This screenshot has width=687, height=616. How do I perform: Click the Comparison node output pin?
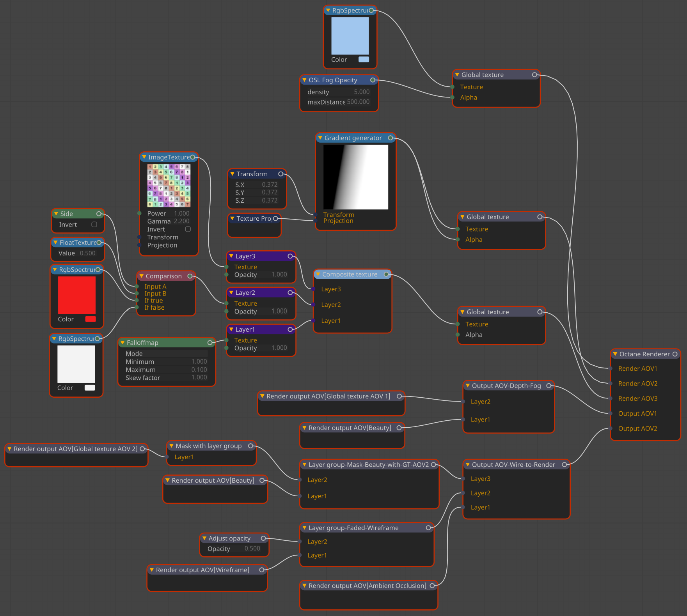pos(190,276)
